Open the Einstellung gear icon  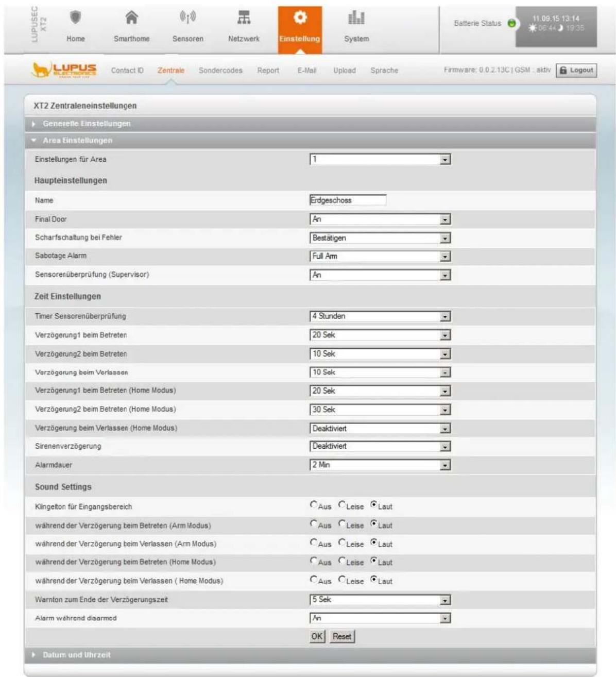(x=300, y=18)
